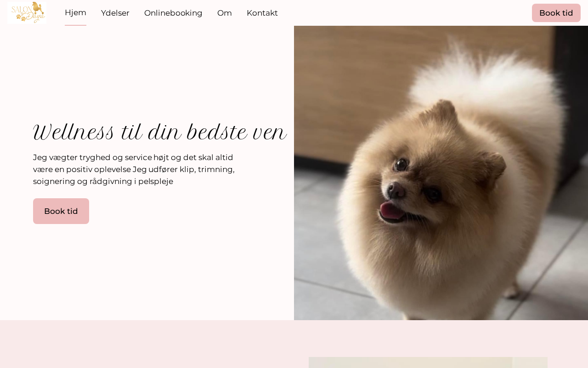This screenshot has height=368, width=588.
Task: Navigate to the Kontakt page
Action: [x=262, y=13]
